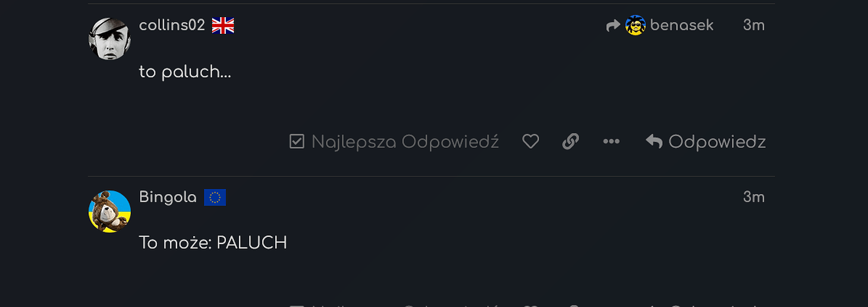
Task: Click the 3m timestamp on collins02's post
Action: [754, 26]
